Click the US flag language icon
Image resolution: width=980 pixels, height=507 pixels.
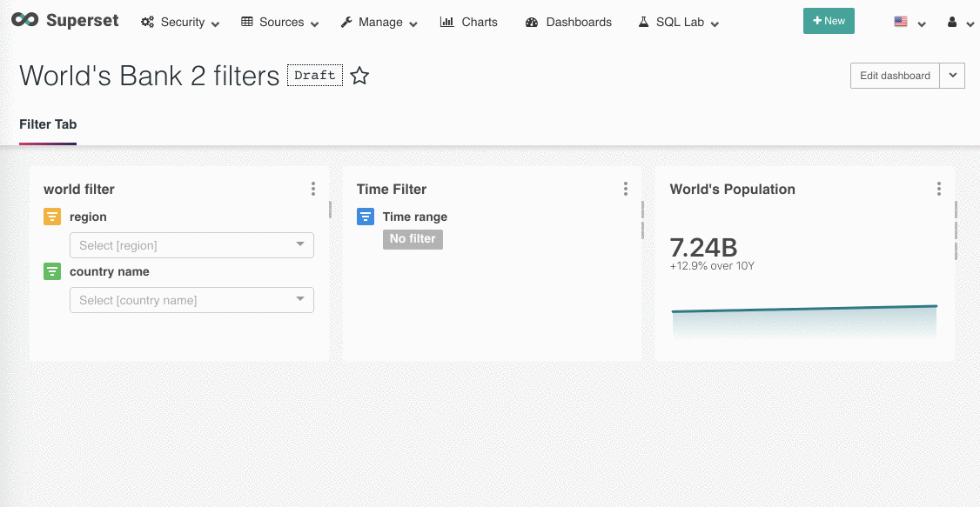pyautogui.click(x=901, y=22)
